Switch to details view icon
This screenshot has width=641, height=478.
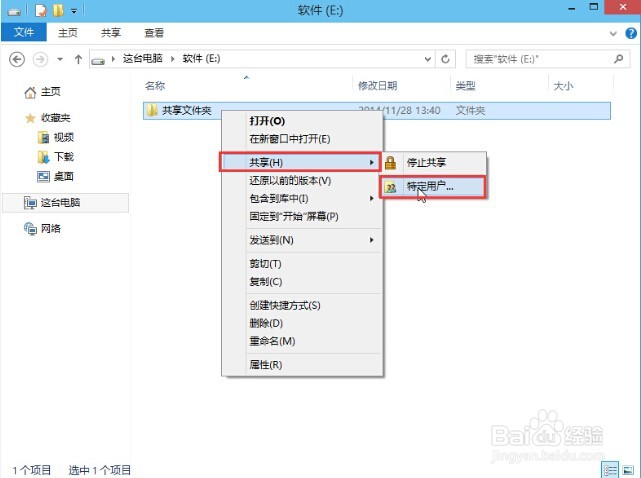[610, 470]
